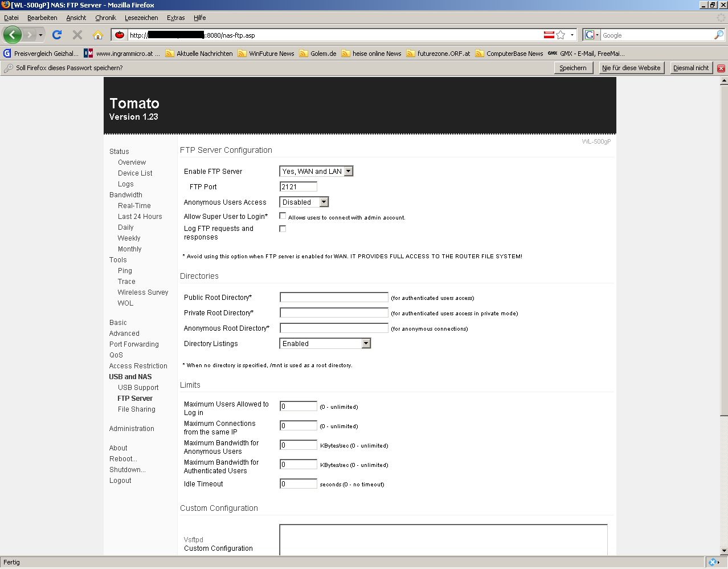Click the Austrian flag icon in address bar
The height and width of the screenshot is (569, 728).
(549, 35)
